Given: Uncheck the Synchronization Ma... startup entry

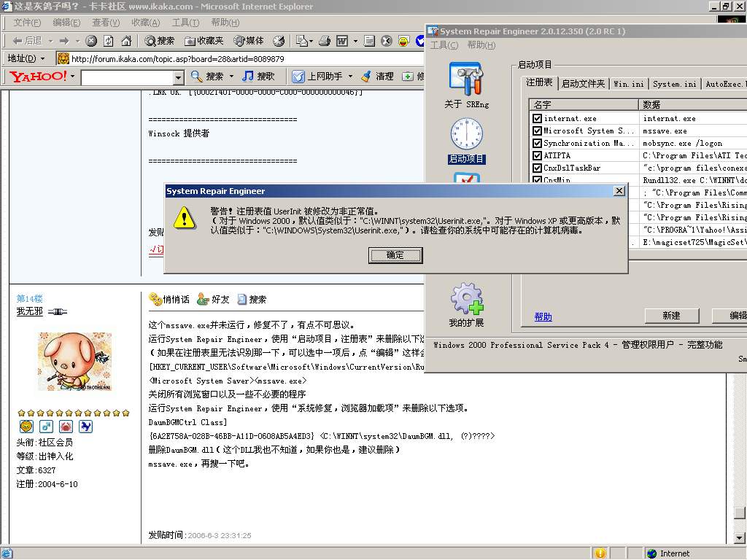Looking at the screenshot, I should coord(537,143).
